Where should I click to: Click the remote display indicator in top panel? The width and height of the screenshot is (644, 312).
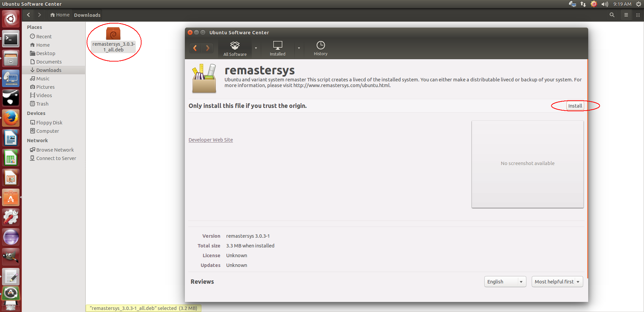pos(572,4)
